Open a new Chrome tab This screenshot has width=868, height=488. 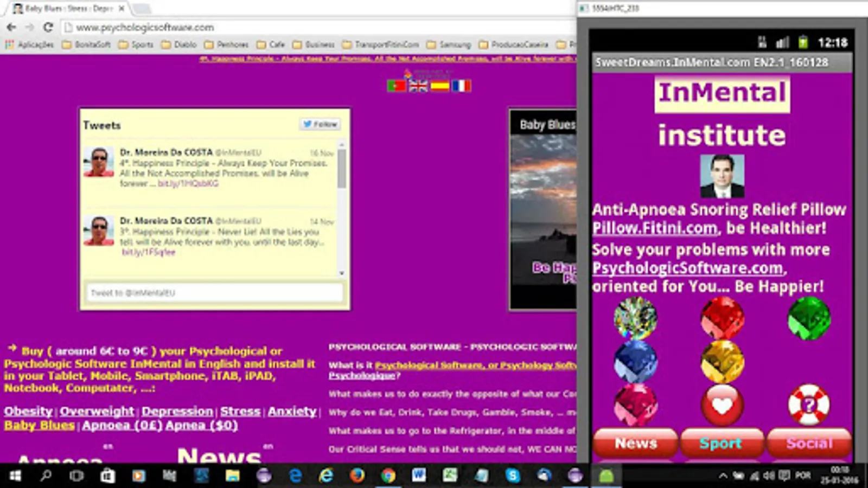coord(142,9)
